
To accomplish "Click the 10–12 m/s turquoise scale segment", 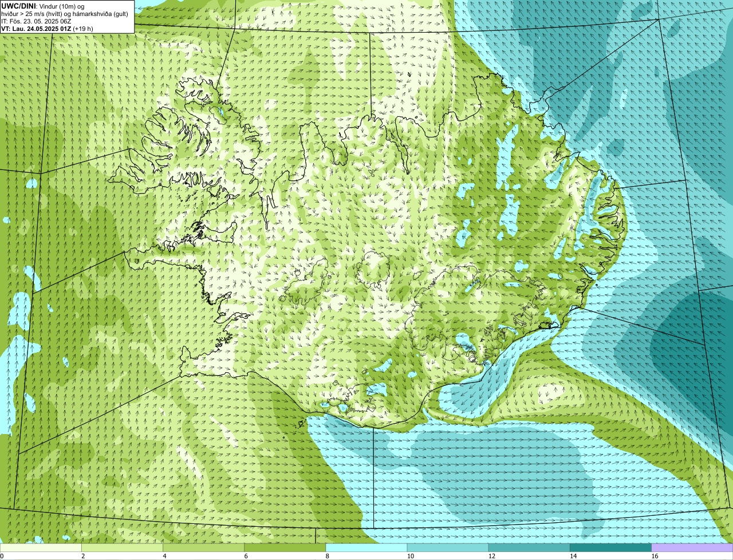I will (448, 547).
